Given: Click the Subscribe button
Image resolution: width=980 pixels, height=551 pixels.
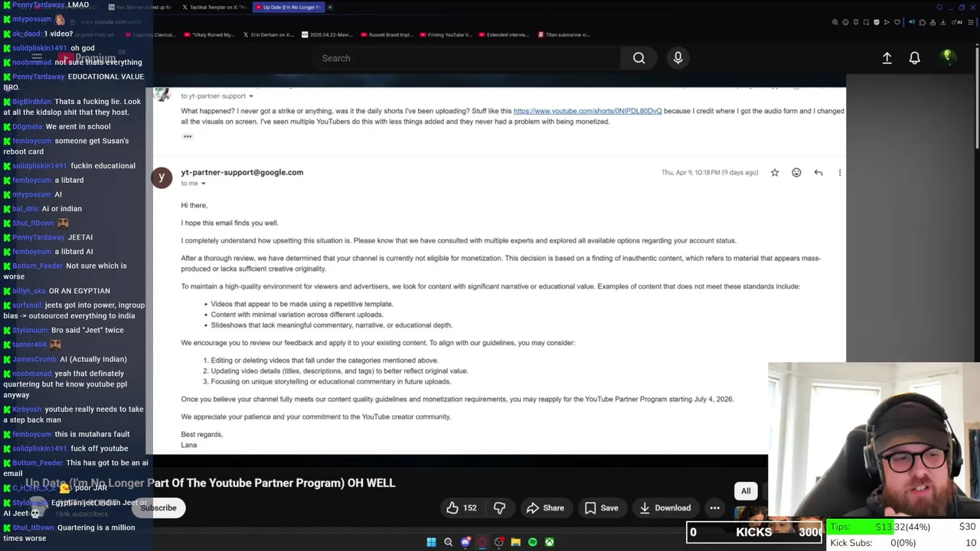Looking at the screenshot, I should [x=158, y=508].
